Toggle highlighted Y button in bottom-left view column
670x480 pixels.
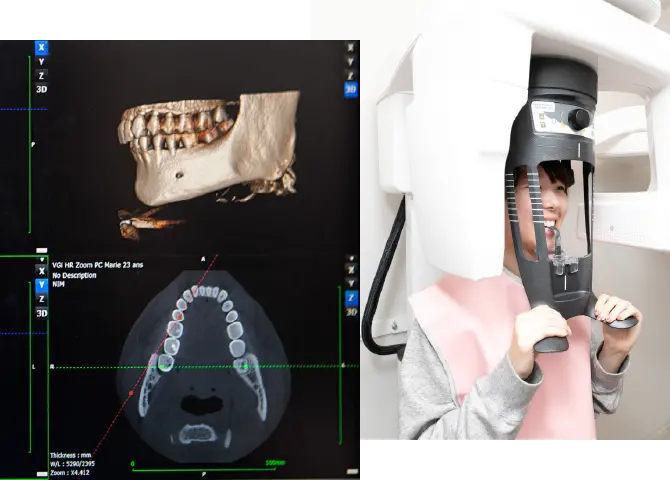(x=41, y=284)
